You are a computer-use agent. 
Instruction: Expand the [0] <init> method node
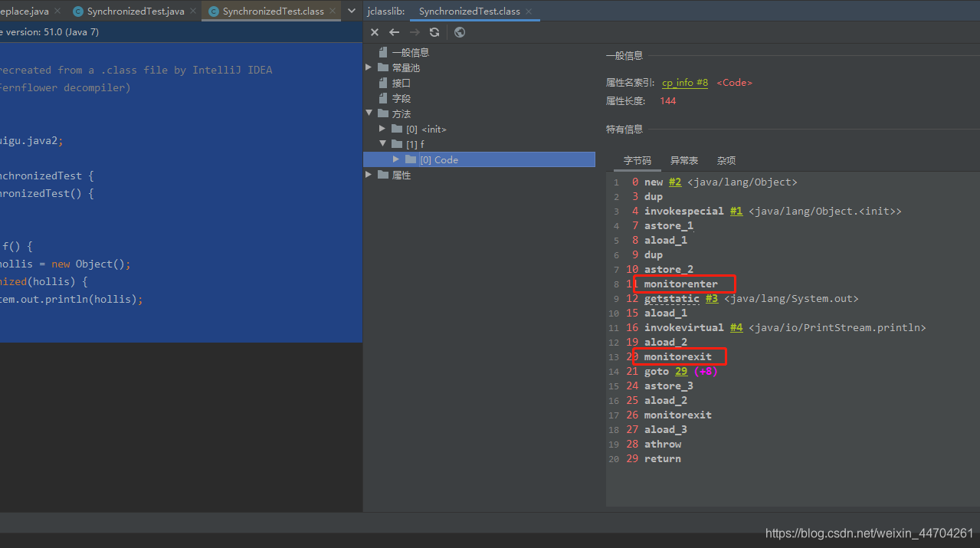coord(383,129)
